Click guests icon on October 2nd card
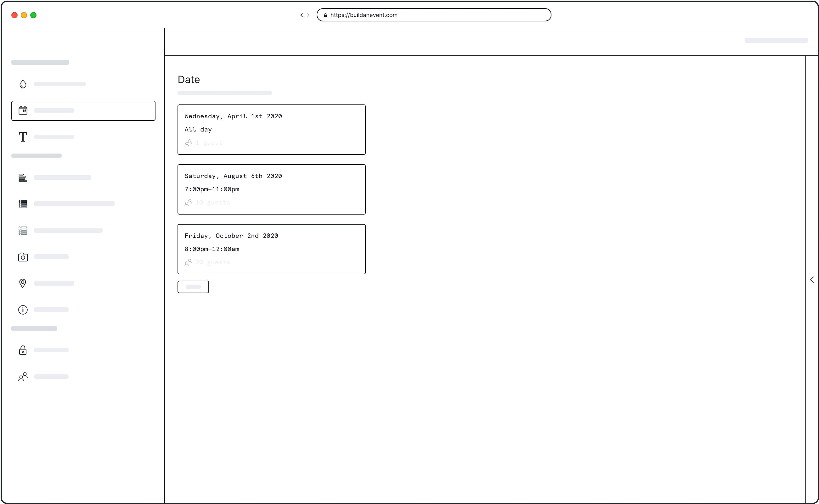 (188, 262)
